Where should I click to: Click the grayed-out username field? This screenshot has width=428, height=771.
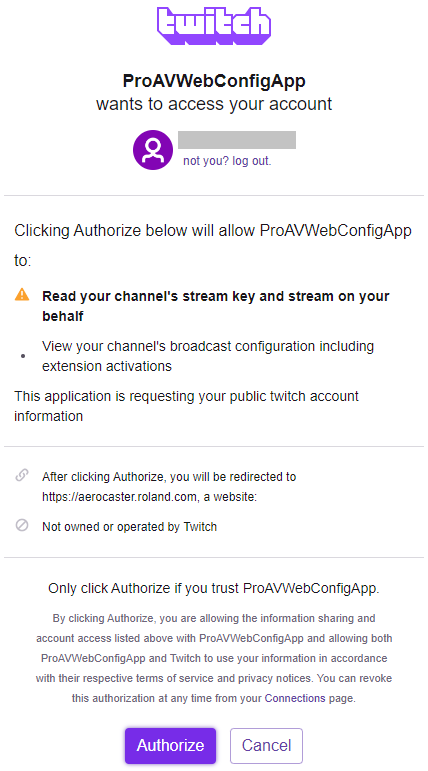(237, 140)
